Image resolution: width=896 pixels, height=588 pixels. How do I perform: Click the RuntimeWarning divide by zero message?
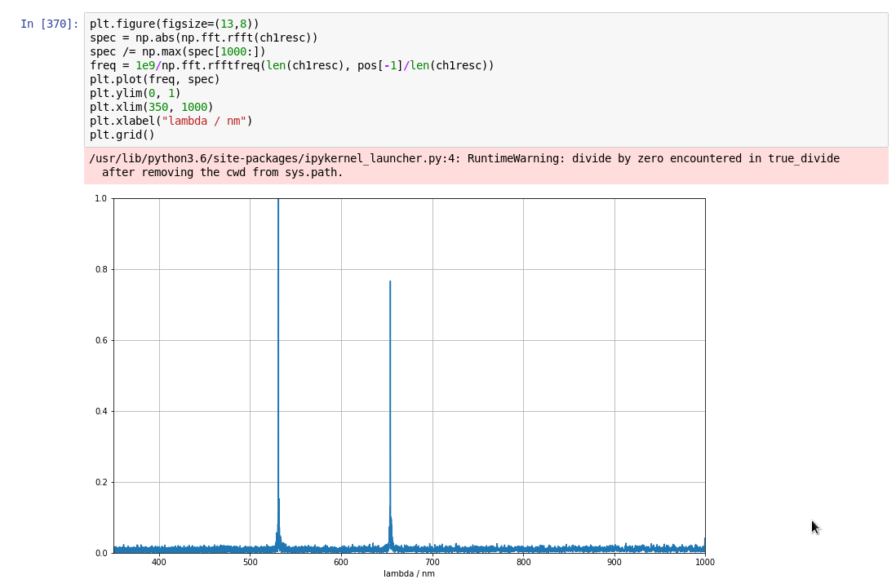[x=464, y=159]
